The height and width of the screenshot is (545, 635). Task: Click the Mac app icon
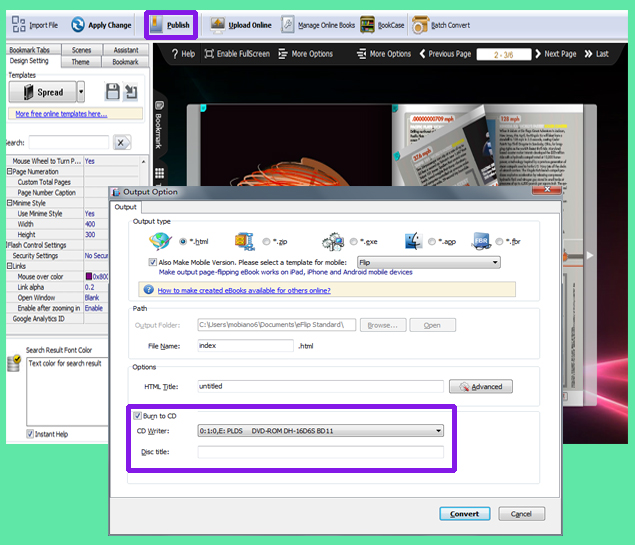coord(414,241)
